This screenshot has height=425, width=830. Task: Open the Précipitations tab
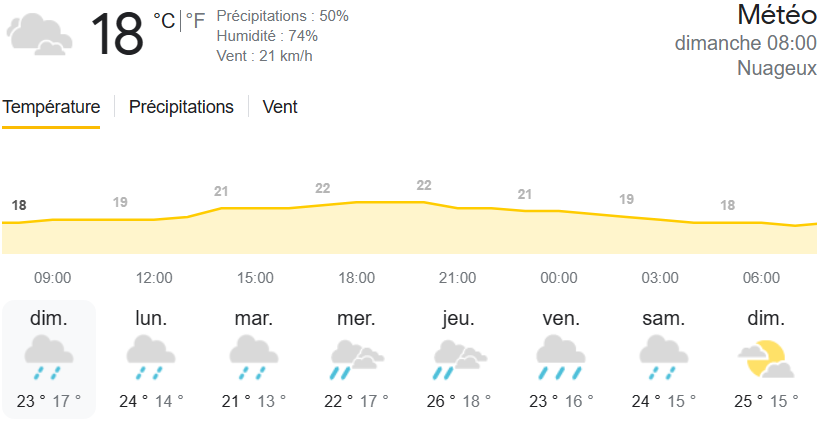click(181, 107)
